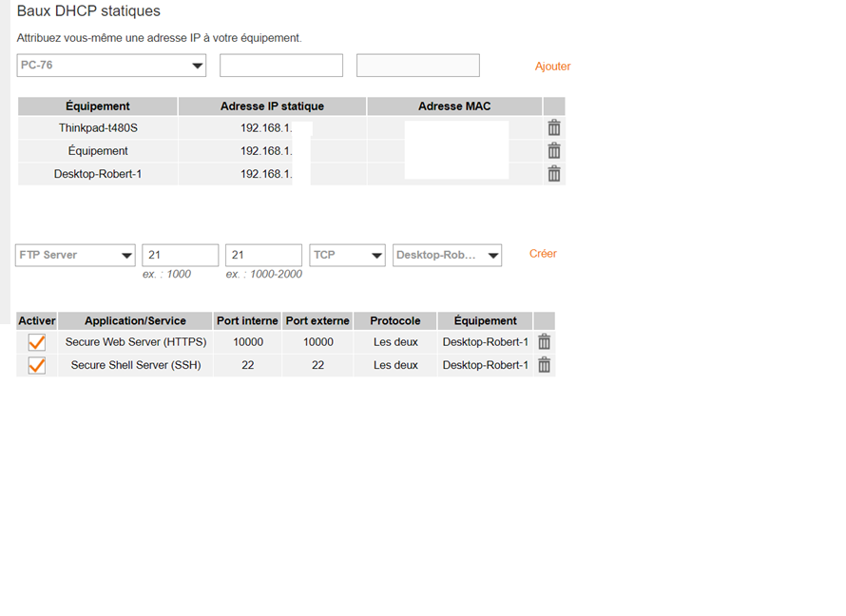Open the PC-76 equipment dropdown
Image resolution: width=846 pixels, height=616 pixels.
(111, 66)
